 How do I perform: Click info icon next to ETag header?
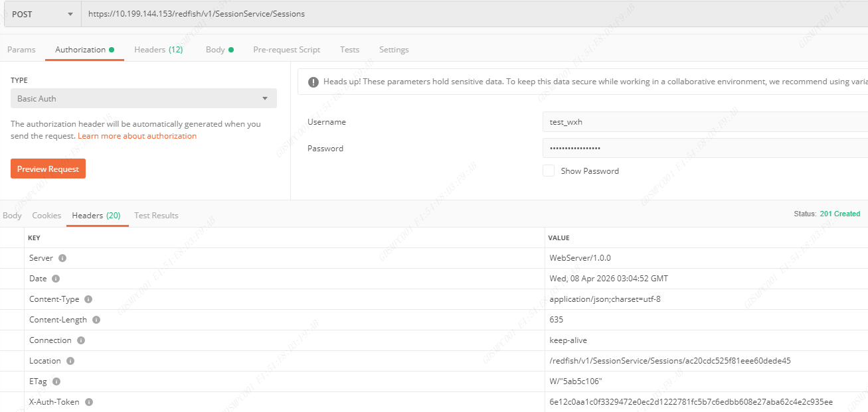point(56,381)
